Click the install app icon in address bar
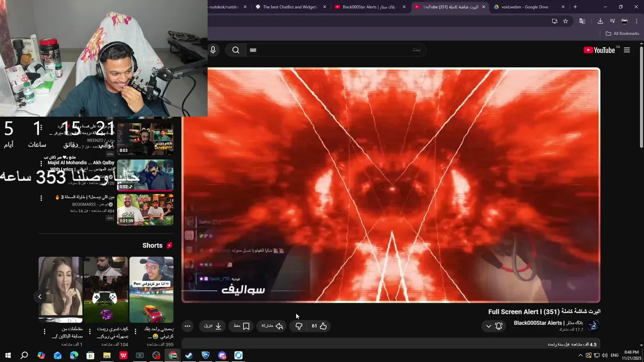Viewport: 644px width, 362px height. (x=554, y=21)
